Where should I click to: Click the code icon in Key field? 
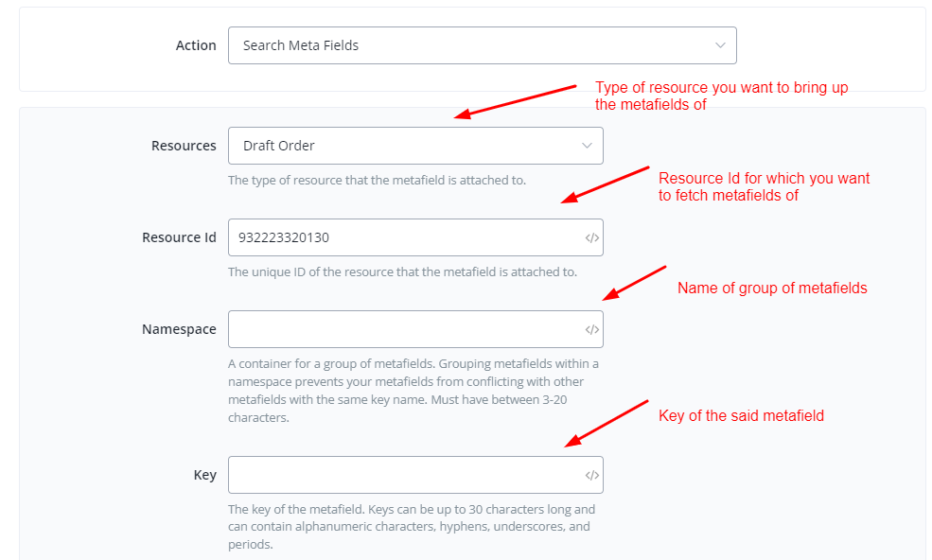tap(591, 475)
